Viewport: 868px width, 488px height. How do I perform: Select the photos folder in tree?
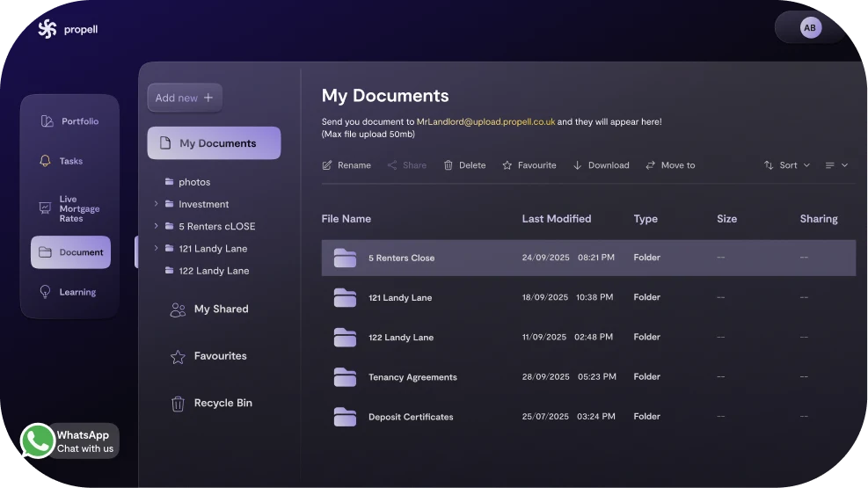[193, 182]
